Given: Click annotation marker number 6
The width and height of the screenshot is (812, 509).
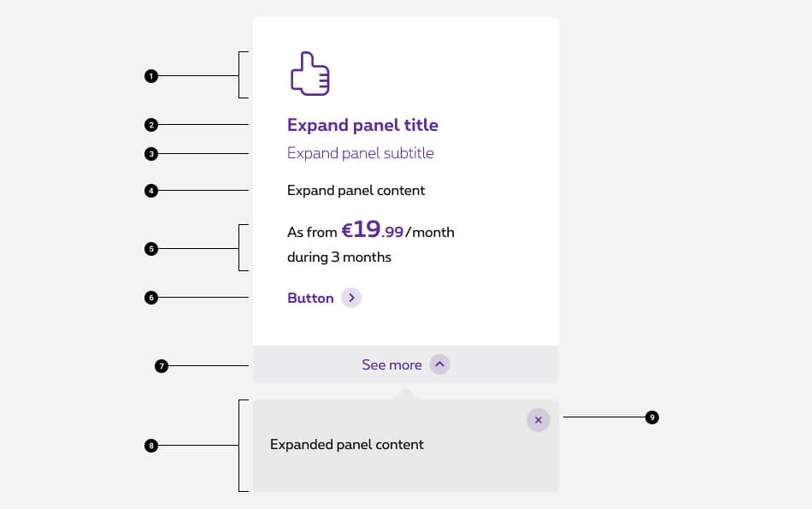Looking at the screenshot, I should [x=151, y=298].
